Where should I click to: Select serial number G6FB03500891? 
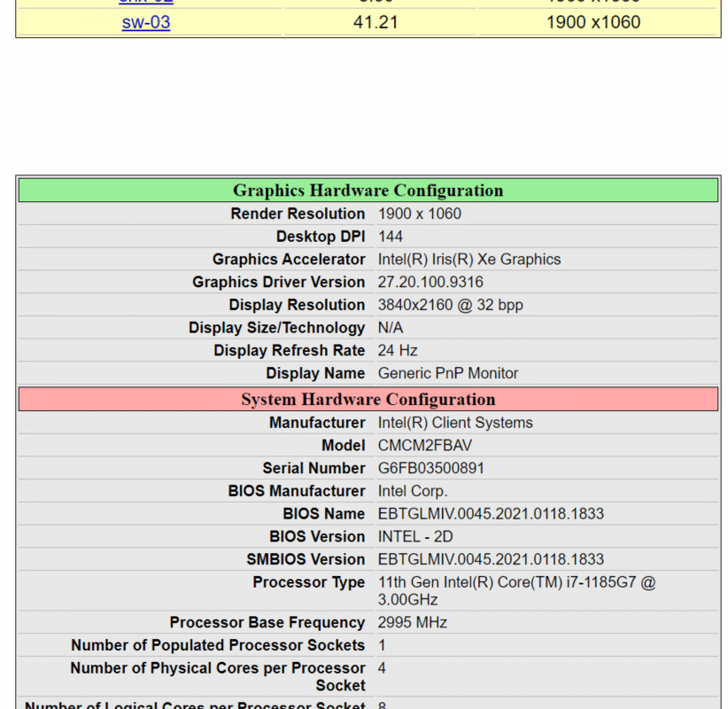pos(430,468)
